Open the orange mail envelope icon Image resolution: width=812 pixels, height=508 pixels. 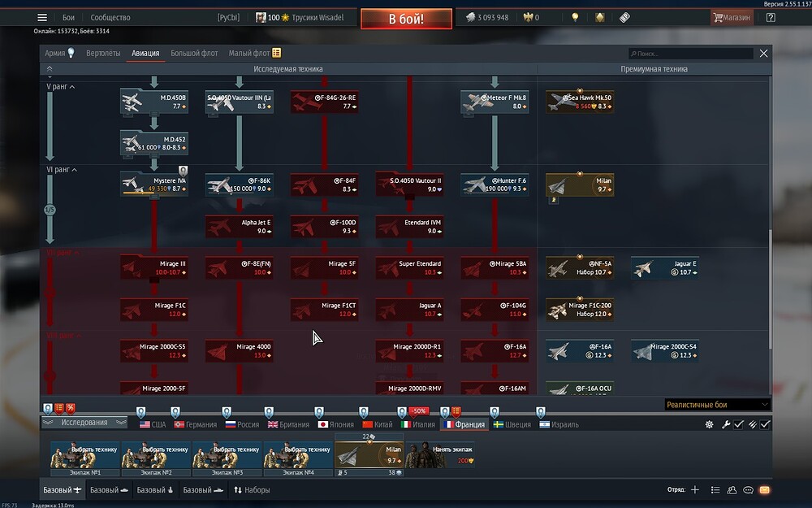pyautogui.click(x=764, y=490)
